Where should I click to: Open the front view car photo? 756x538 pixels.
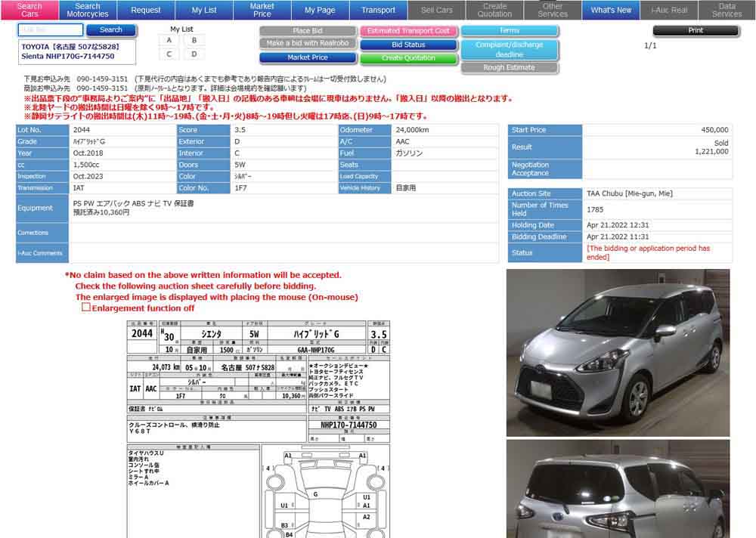[618, 353]
